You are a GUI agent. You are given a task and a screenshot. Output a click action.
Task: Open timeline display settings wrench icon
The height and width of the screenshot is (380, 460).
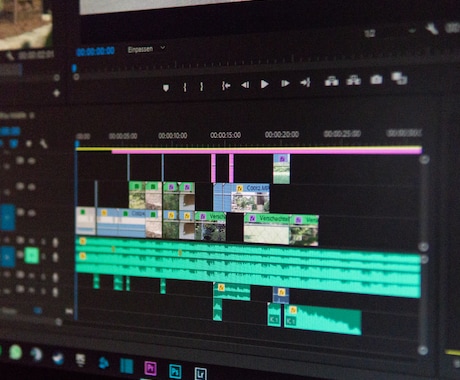point(43,144)
